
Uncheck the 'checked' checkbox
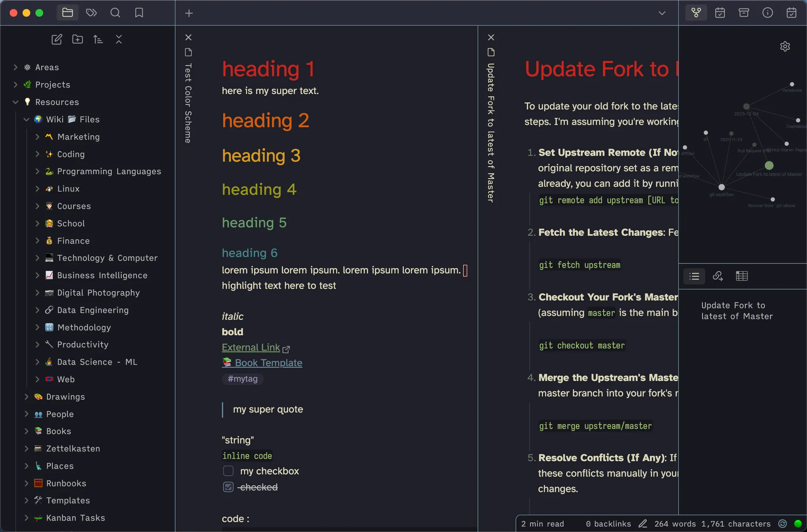click(x=228, y=487)
